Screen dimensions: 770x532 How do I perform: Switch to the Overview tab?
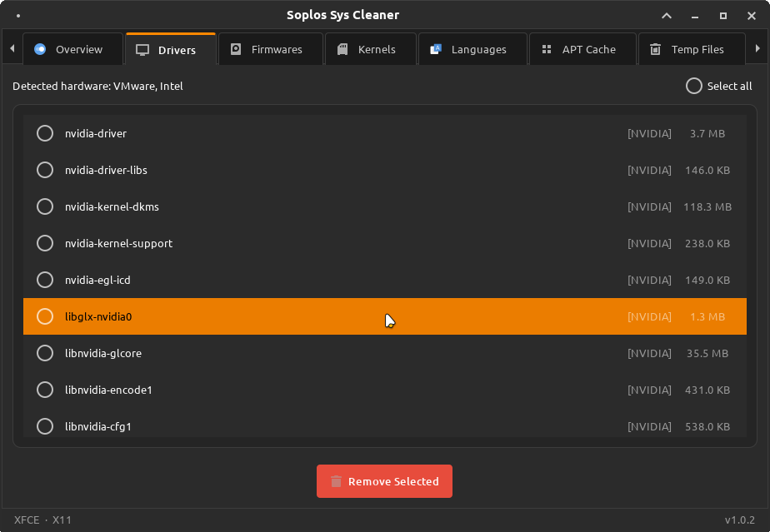[x=72, y=49]
